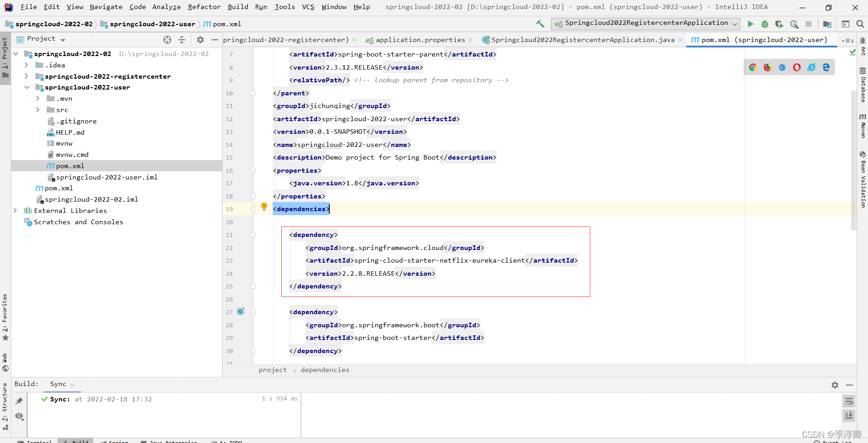Viewport: 868px width, 443px height.
Task: Run with coverage icon in toolbar
Action: coord(779,24)
